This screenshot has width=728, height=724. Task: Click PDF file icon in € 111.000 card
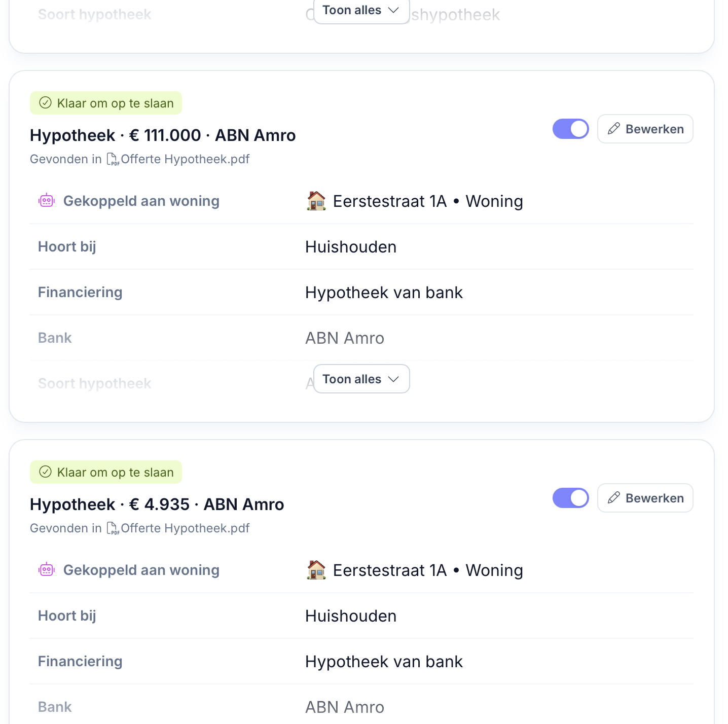tap(113, 160)
